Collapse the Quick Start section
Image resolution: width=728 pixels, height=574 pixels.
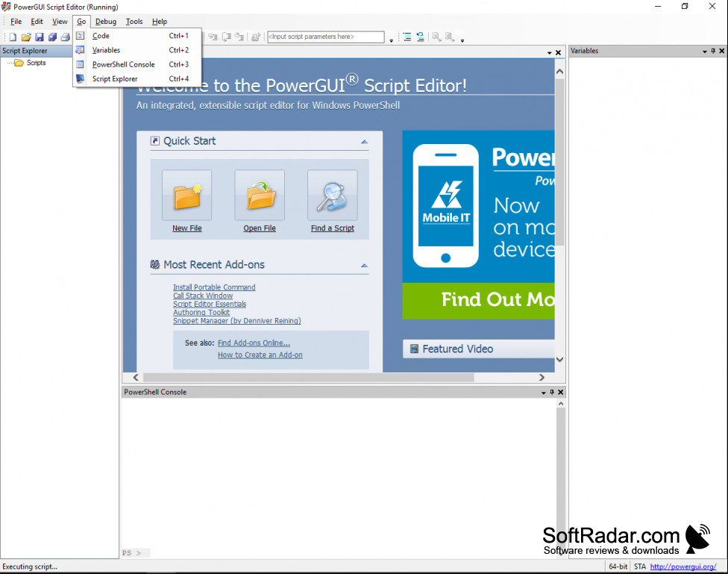click(365, 141)
